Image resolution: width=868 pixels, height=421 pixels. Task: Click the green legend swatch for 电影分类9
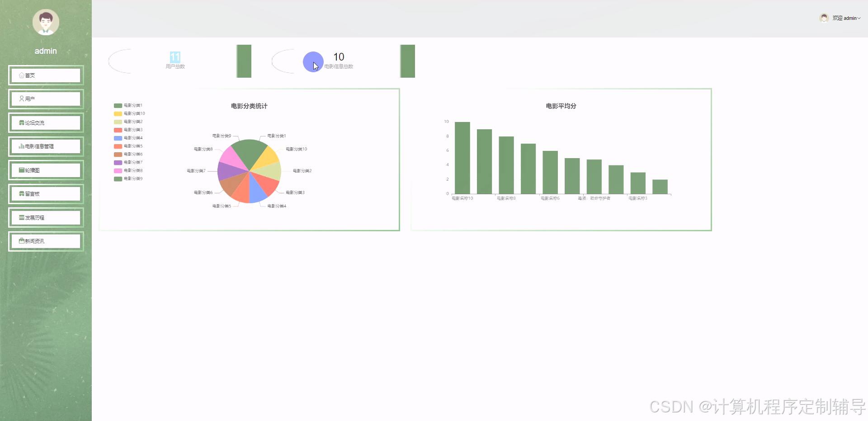point(118,178)
